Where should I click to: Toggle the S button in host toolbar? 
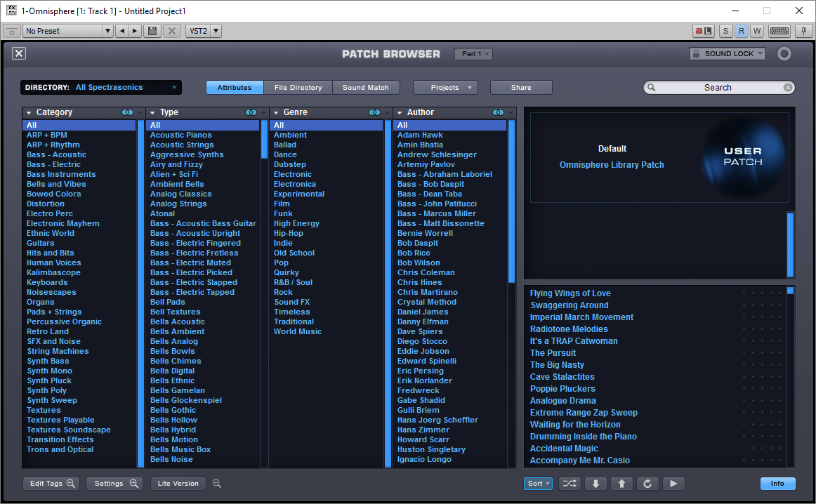[725, 31]
